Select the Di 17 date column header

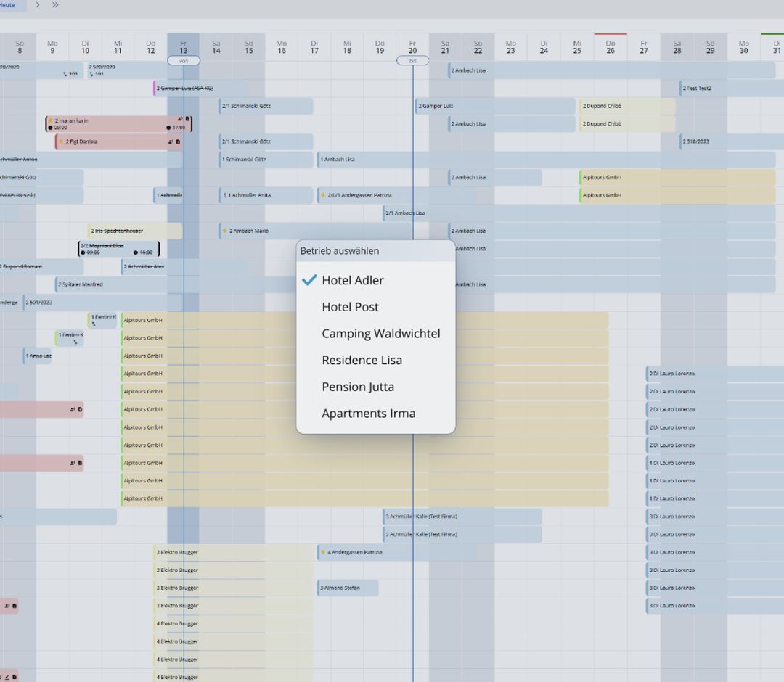tap(314, 47)
